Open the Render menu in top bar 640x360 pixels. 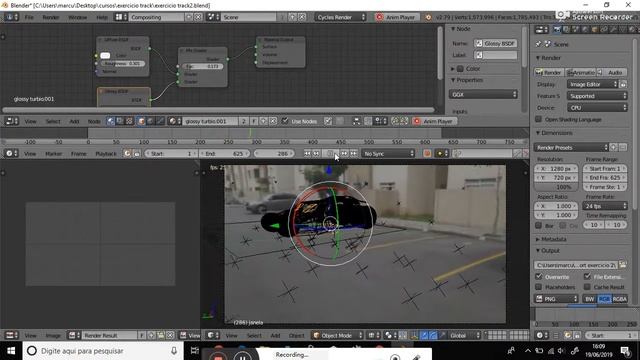51,17
